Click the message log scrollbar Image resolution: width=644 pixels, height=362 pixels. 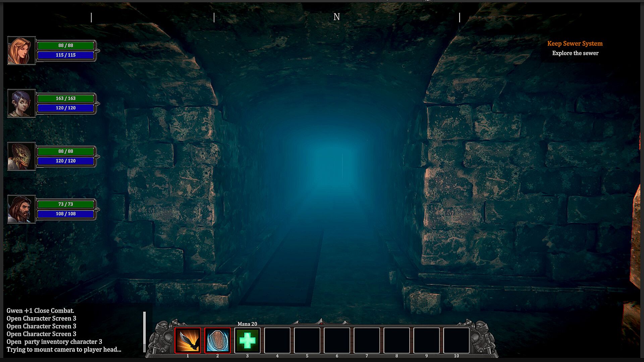tap(145, 332)
